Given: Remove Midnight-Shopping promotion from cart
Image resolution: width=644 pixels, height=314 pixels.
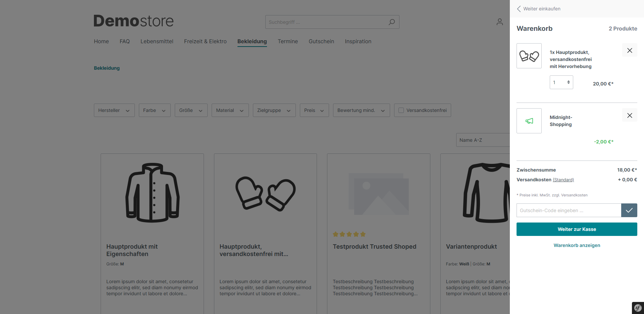Looking at the screenshot, I should pyautogui.click(x=629, y=115).
